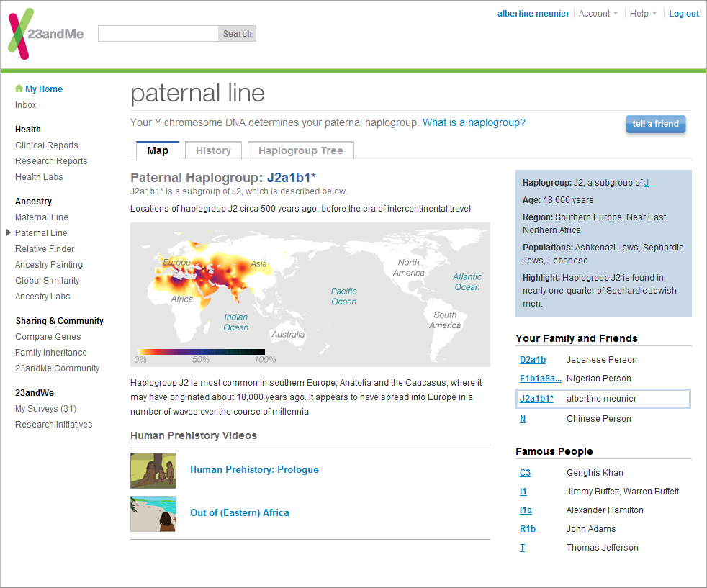Click Genghis Khan's C3 haplogroup link
This screenshot has width=707, height=588.
[525, 473]
